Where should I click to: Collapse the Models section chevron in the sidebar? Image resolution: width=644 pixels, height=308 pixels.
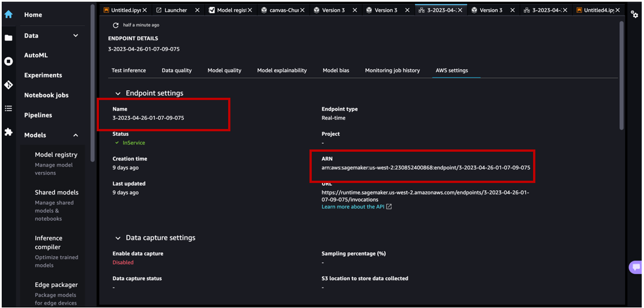pyautogui.click(x=76, y=135)
